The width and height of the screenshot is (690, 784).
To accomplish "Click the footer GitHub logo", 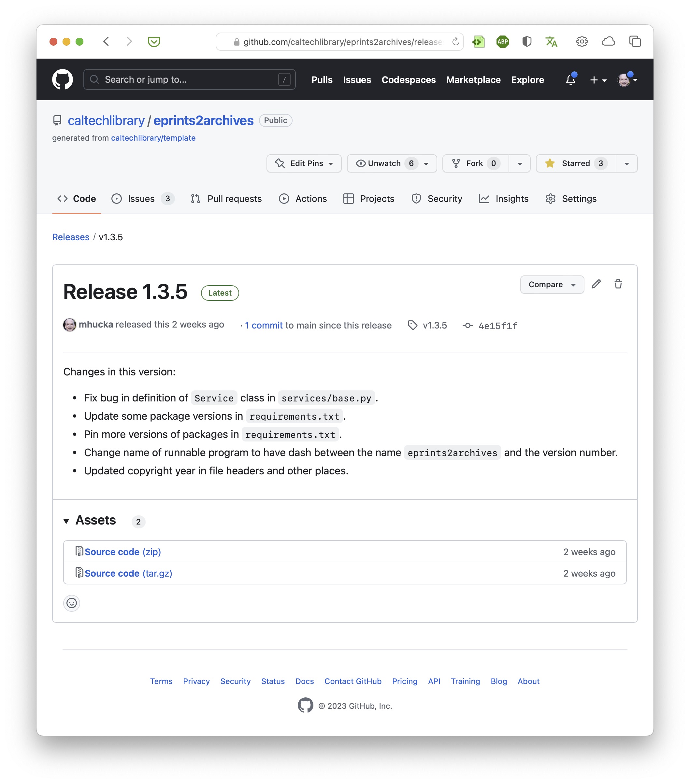I will coord(305,705).
